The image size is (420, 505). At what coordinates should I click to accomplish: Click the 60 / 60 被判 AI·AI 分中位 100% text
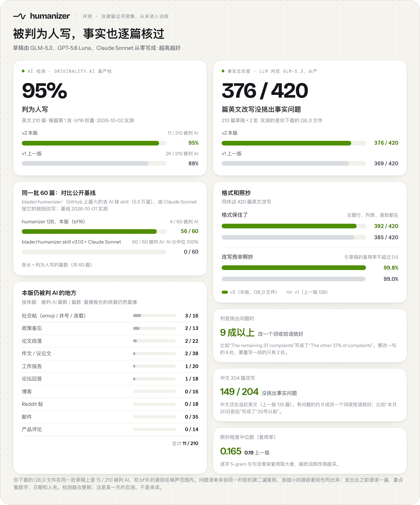165,242
